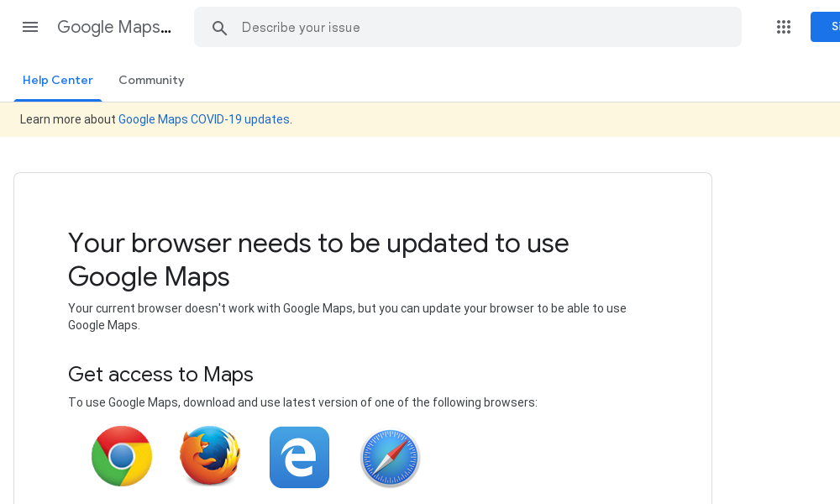This screenshot has height=504, width=840.
Task: Click the 'Your current browser doesn't work' paragraph
Action: pos(347,317)
